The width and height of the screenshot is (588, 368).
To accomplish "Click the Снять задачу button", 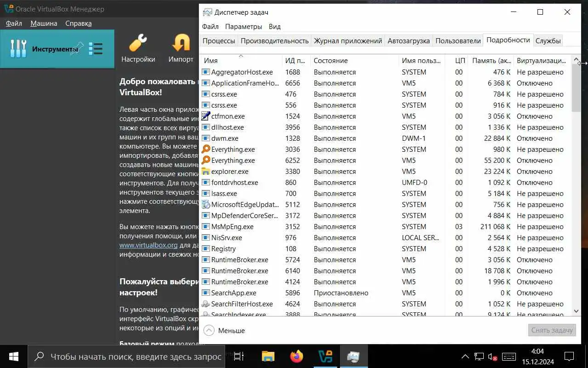I will tap(552, 330).
